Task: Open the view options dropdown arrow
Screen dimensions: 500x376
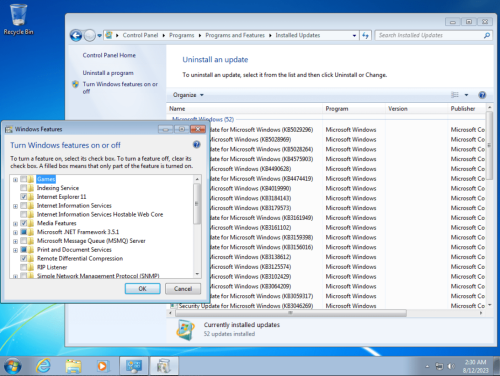Action: (x=466, y=95)
